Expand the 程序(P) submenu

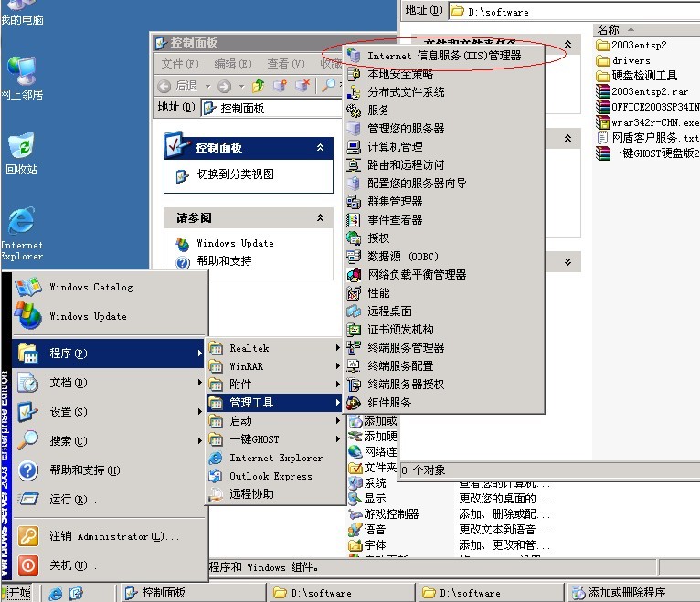click(109, 354)
